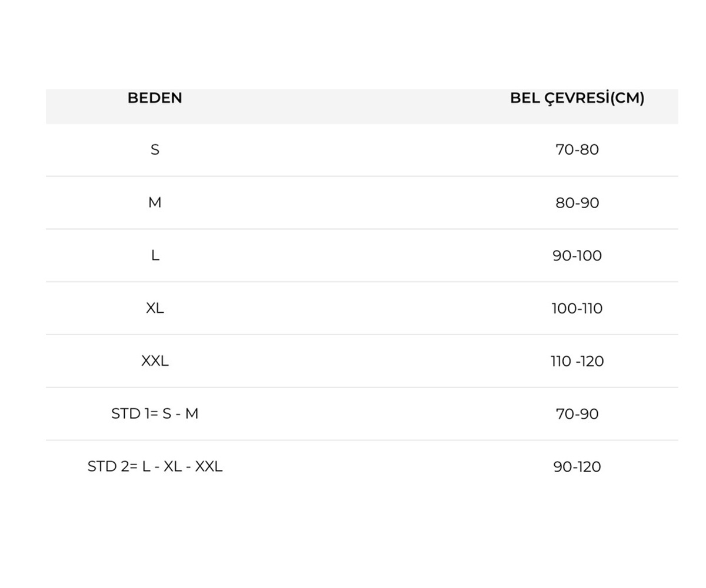Choose the 90-120 waist range
Screen dimensions: 706x588
[577, 467]
